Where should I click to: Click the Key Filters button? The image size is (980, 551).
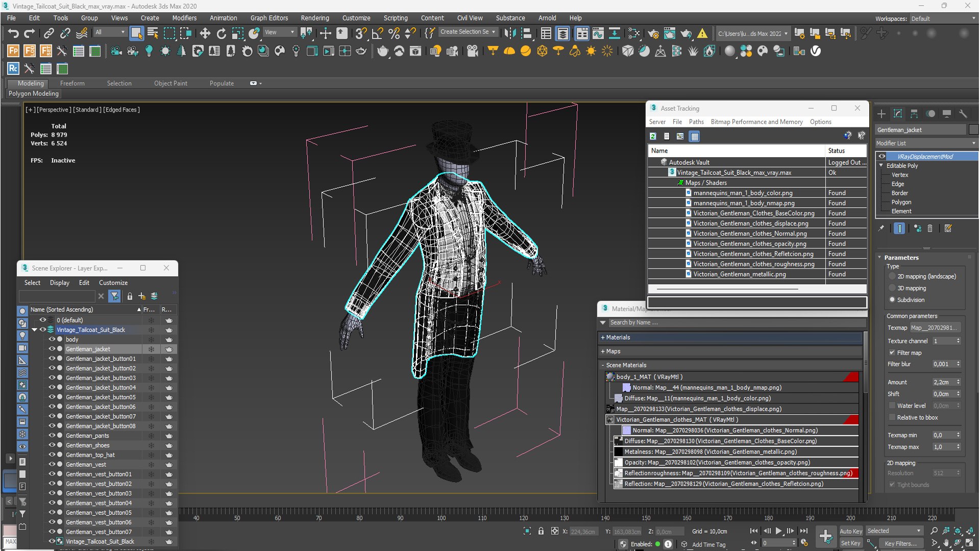pyautogui.click(x=901, y=543)
